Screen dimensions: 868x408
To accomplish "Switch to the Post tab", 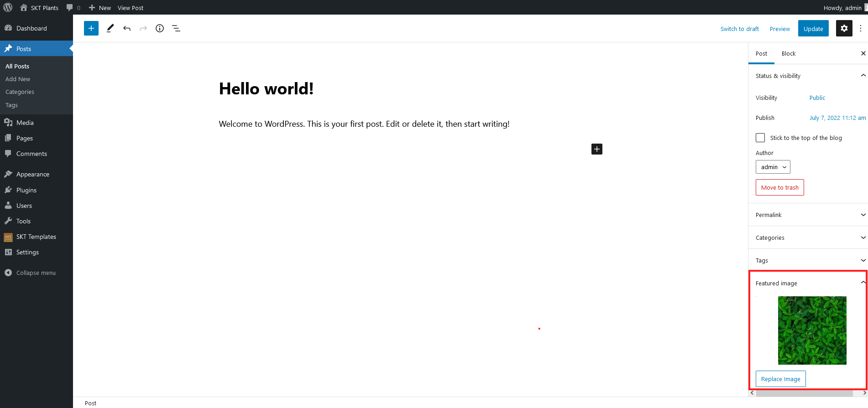I will coord(761,54).
